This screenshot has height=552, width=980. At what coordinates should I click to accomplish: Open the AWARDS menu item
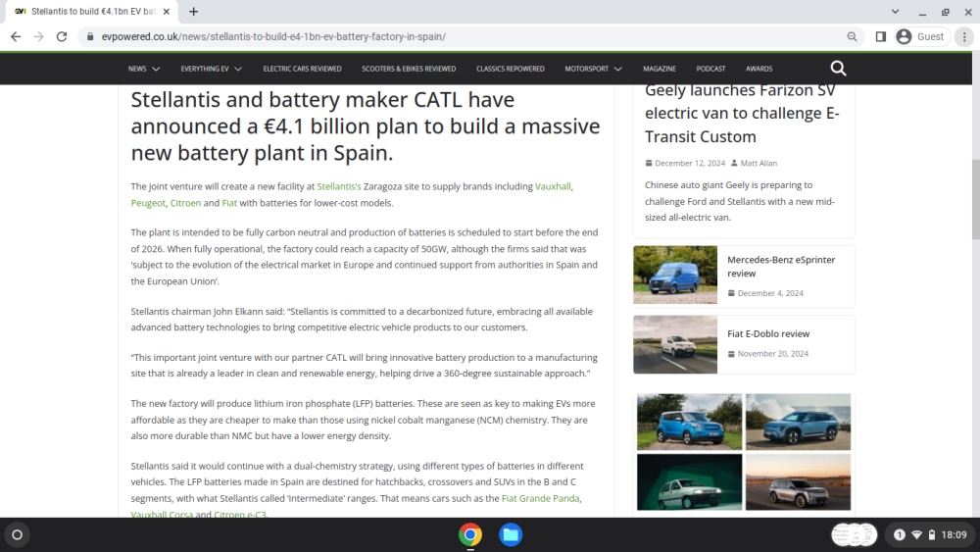(x=759, y=69)
